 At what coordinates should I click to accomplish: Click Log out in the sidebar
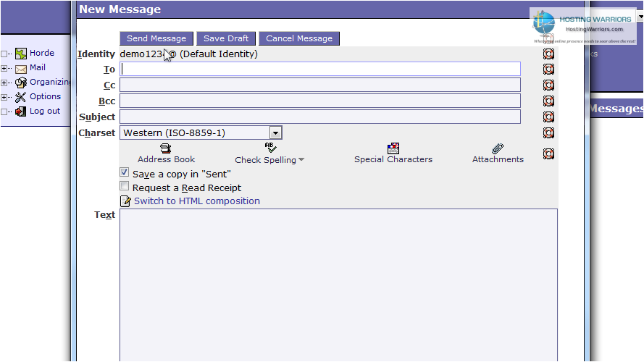(x=45, y=111)
